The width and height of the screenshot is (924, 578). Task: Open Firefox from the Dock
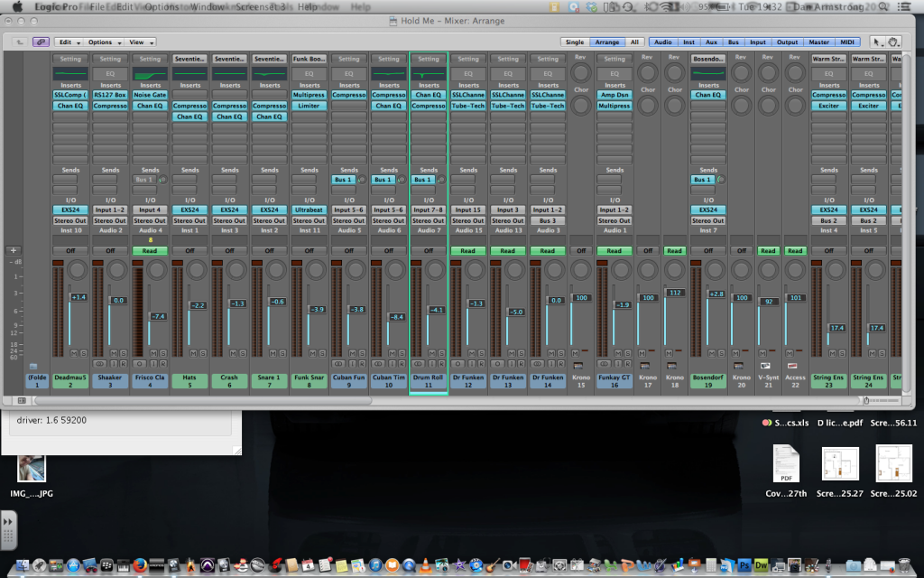click(x=140, y=565)
